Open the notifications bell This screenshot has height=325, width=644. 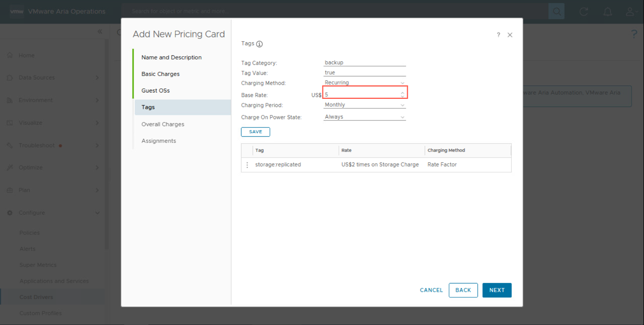607,12
